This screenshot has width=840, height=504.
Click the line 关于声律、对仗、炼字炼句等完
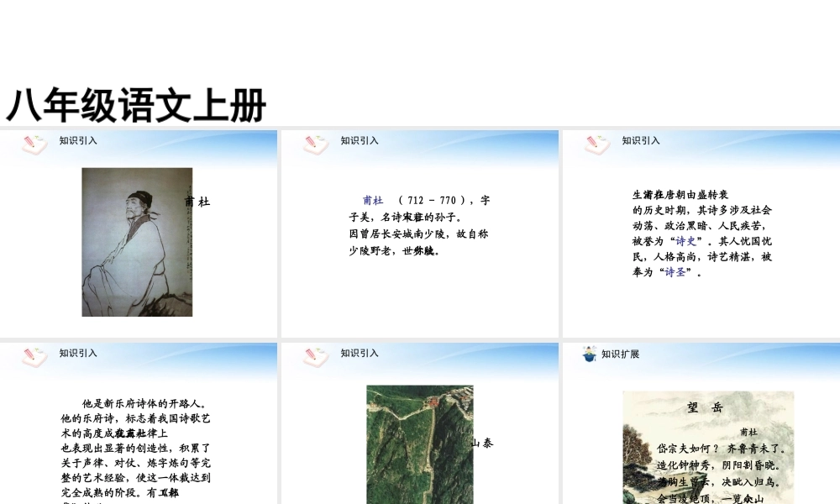(135, 463)
